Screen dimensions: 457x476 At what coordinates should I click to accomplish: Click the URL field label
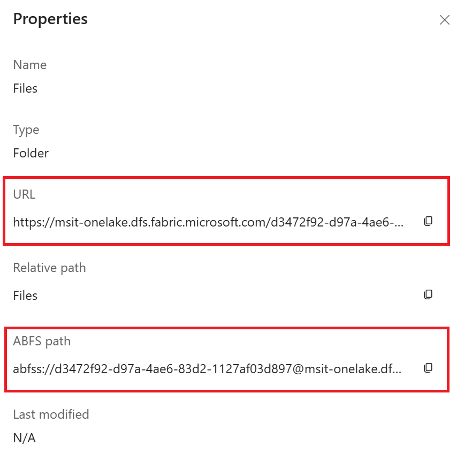point(25,194)
